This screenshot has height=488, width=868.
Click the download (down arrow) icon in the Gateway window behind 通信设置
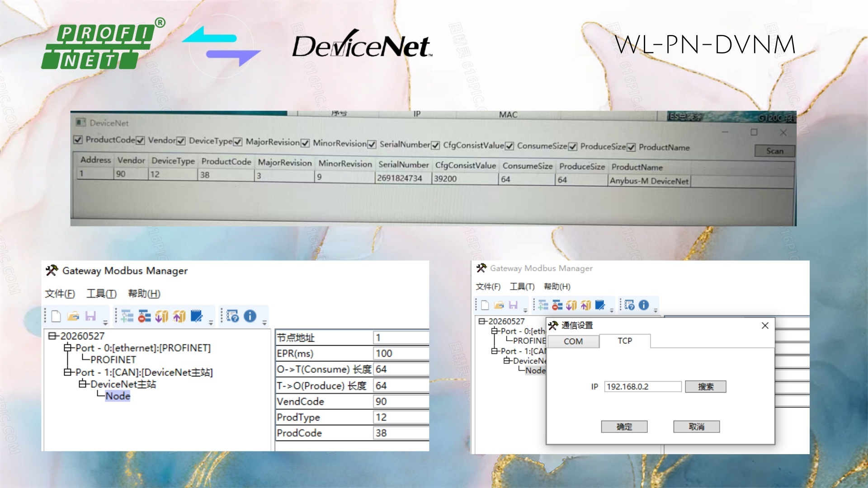(571, 305)
